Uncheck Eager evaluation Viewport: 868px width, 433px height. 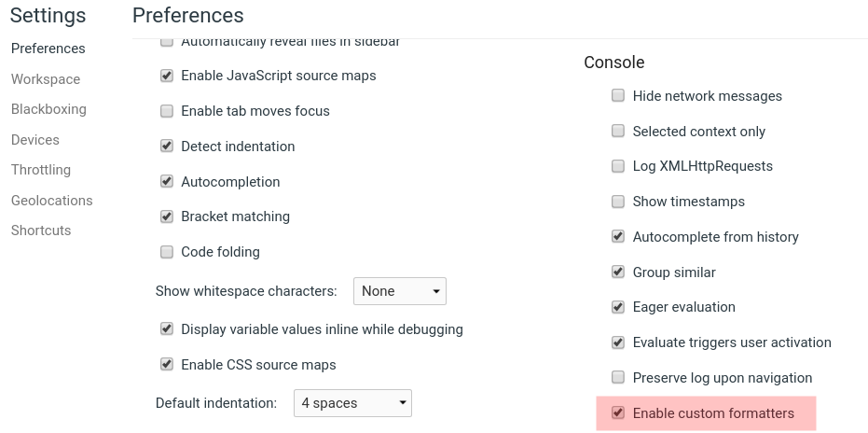pos(618,307)
